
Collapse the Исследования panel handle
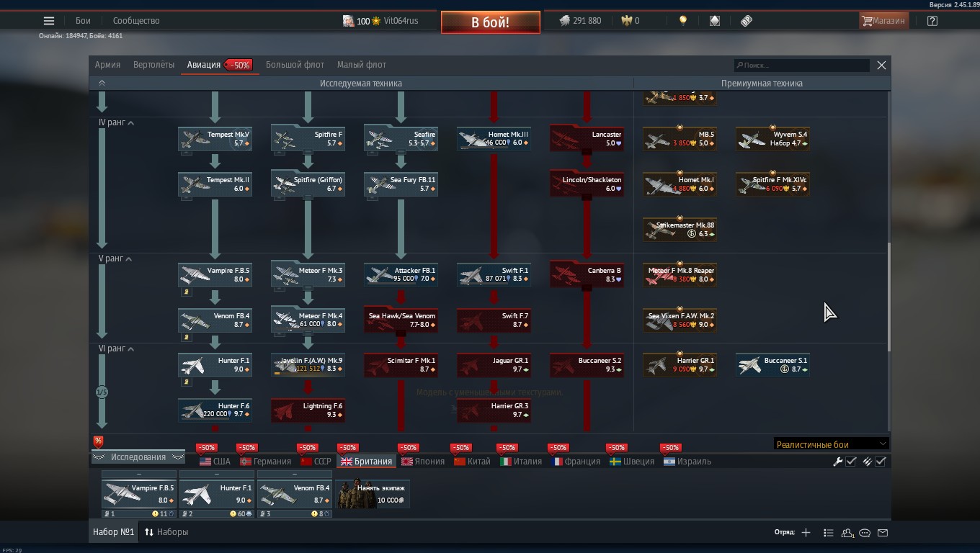pos(138,457)
